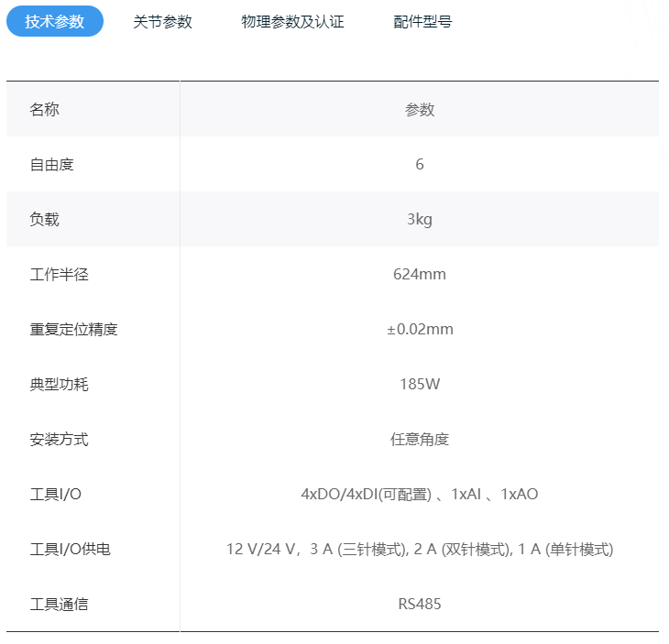
Task: Select the 典型功耗 row label
Action: click(x=60, y=385)
